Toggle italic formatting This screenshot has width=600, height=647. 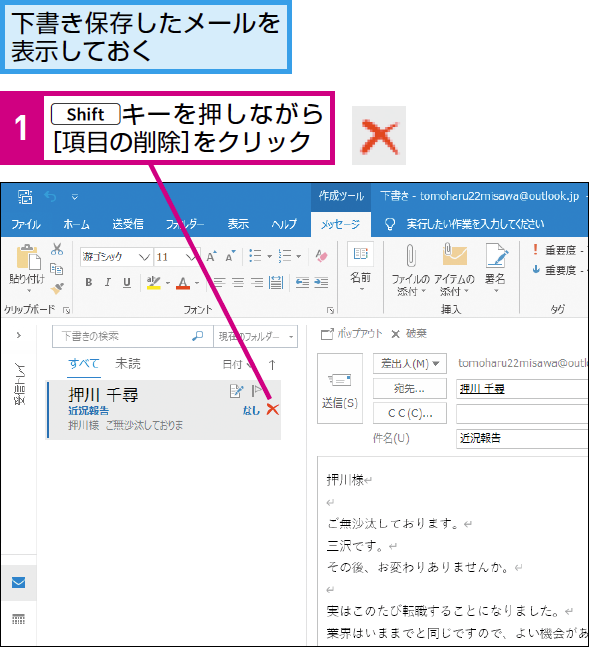pos(108,282)
